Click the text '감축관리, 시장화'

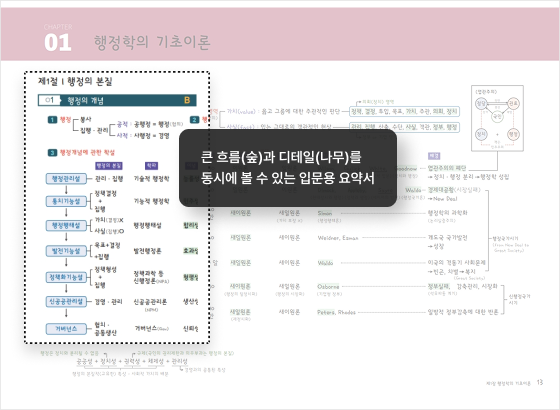tap(477, 286)
